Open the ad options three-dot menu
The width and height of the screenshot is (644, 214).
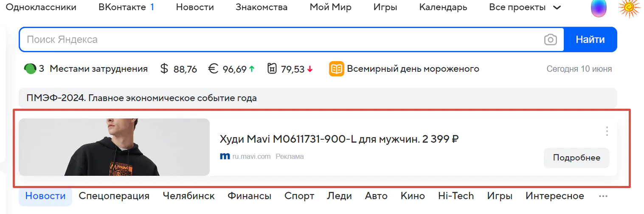pyautogui.click(x=607, y=132)
